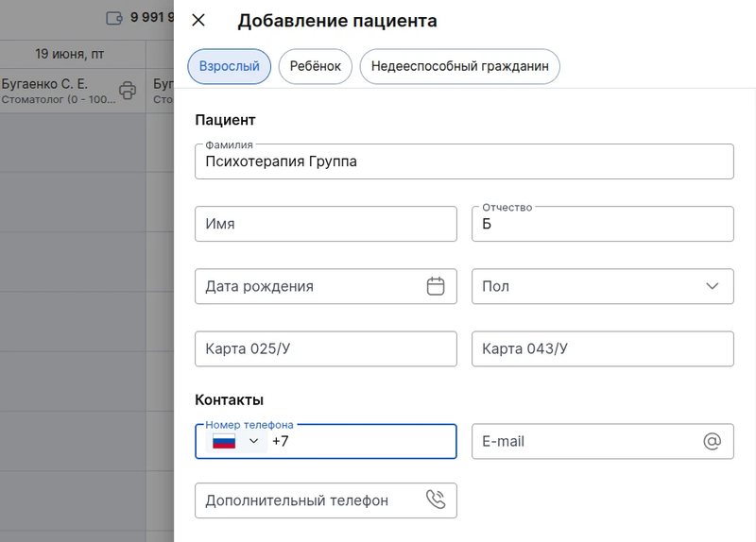Image resolution: width=756 pixels, height=542 pixels.
Task: Open the Пол dropdown
Action: 603,286
